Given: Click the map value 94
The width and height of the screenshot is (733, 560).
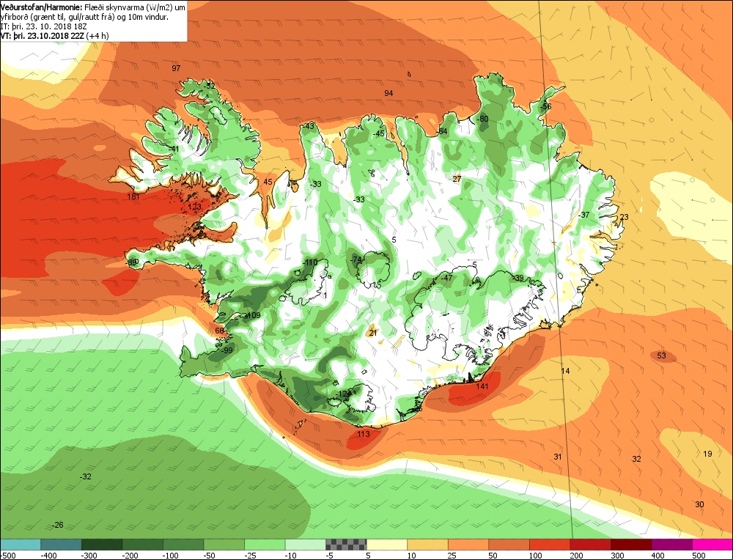Looking at the screenshot, I should (388, 93).
